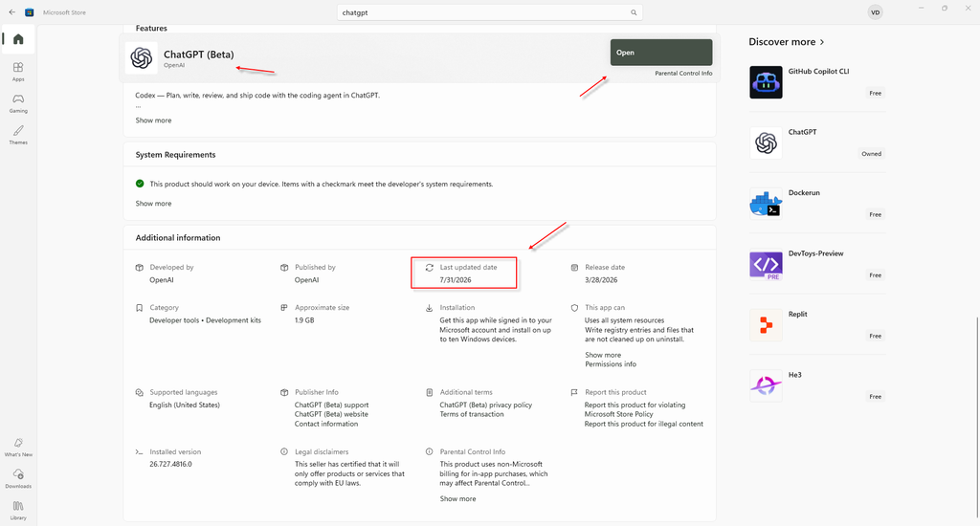The height and width of the screenshot is (526, 980).
Task: Open Terms of transaction link
Action: pyautogui.click(x=471, y=414)
